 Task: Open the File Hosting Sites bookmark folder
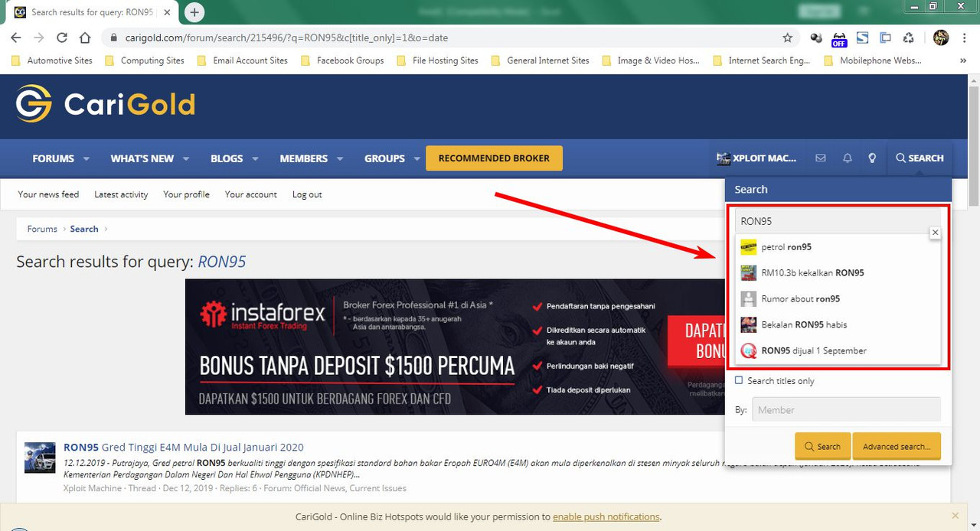pyautogui.click(x=438, y=60)
